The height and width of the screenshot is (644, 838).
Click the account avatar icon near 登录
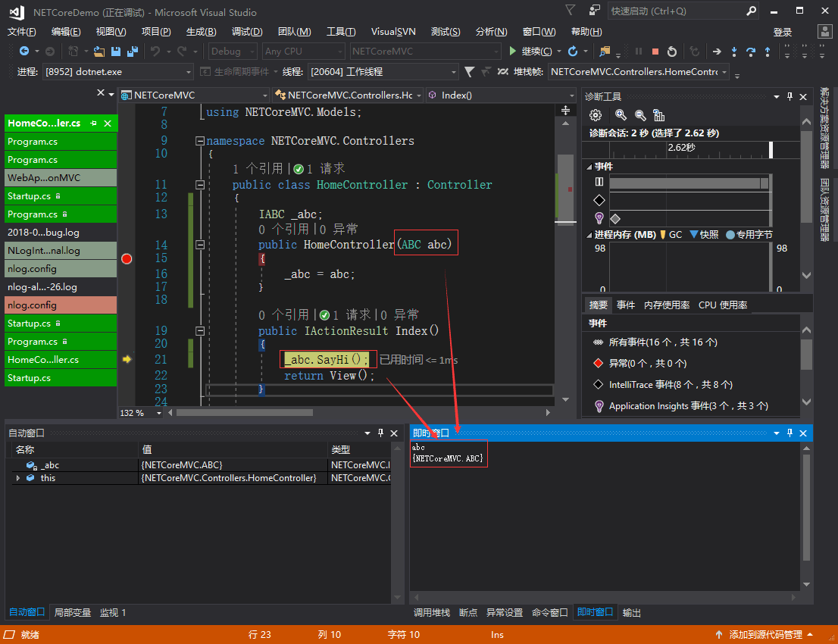[825, 32]
